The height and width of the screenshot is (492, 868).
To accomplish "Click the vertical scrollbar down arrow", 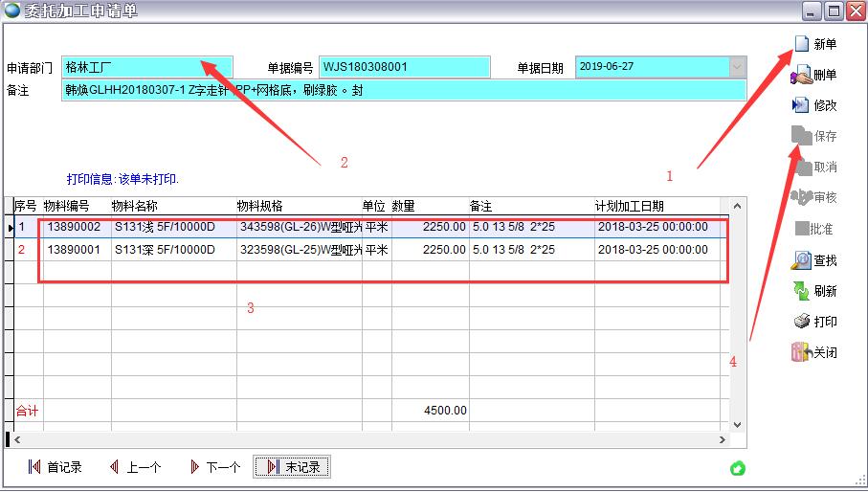I will click(x=737, y=424).
